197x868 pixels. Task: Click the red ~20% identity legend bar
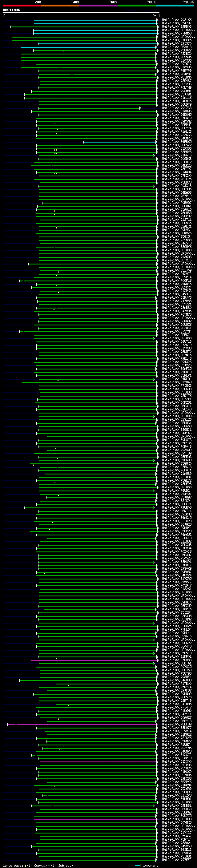[x=22, y=6]
